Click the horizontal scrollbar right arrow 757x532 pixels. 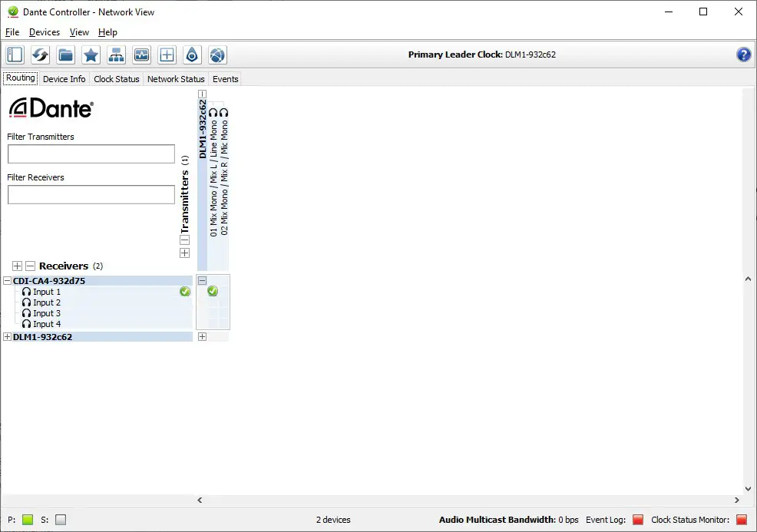[737, 500]
